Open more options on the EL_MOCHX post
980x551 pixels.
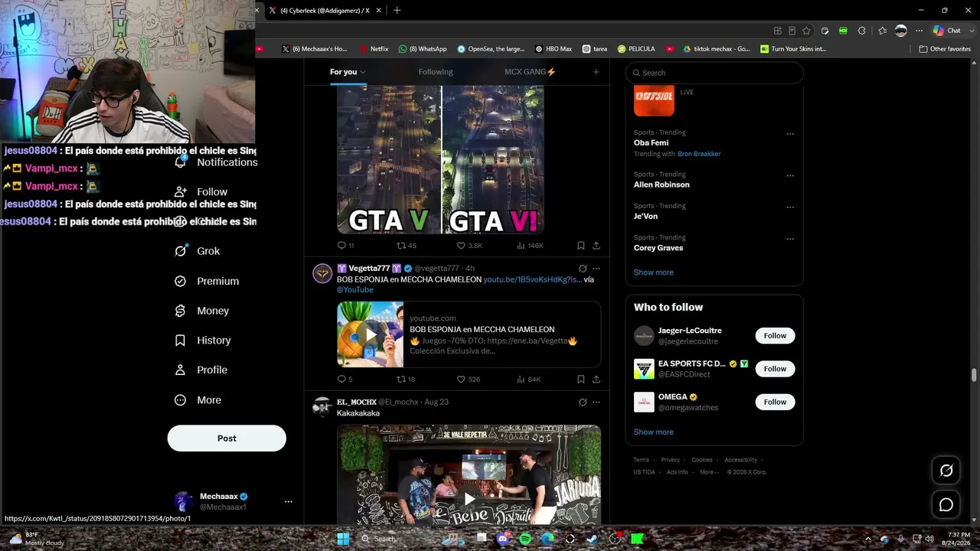[x=596, y=402]
